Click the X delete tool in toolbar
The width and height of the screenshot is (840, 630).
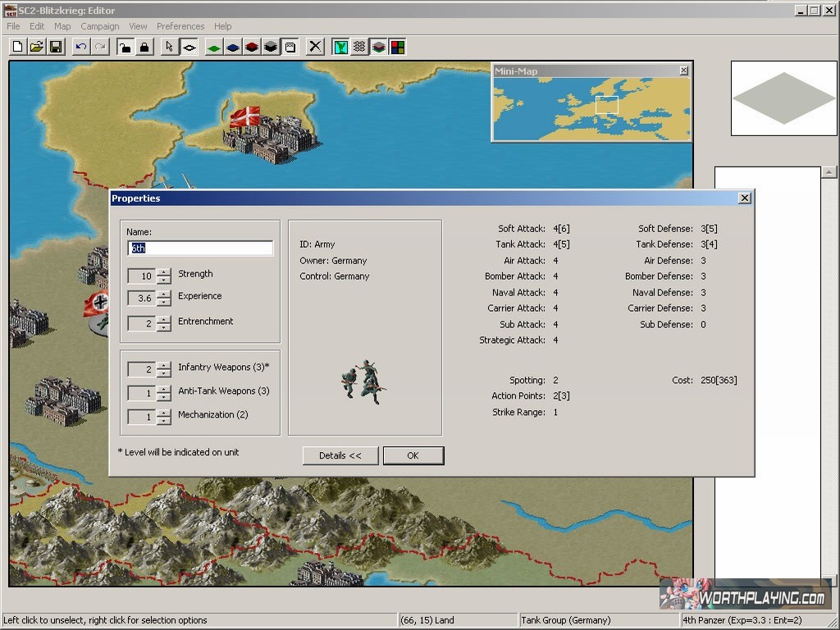click(x=315, y=47)
